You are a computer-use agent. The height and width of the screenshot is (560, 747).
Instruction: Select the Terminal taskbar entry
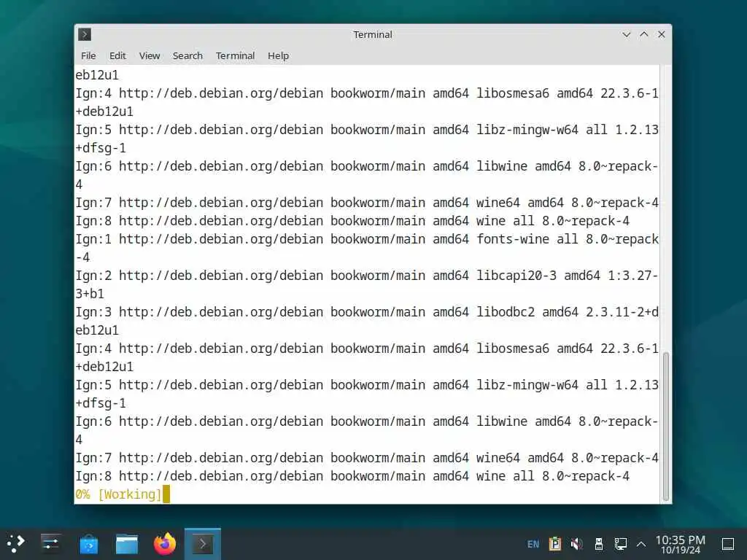coord(203,543)
